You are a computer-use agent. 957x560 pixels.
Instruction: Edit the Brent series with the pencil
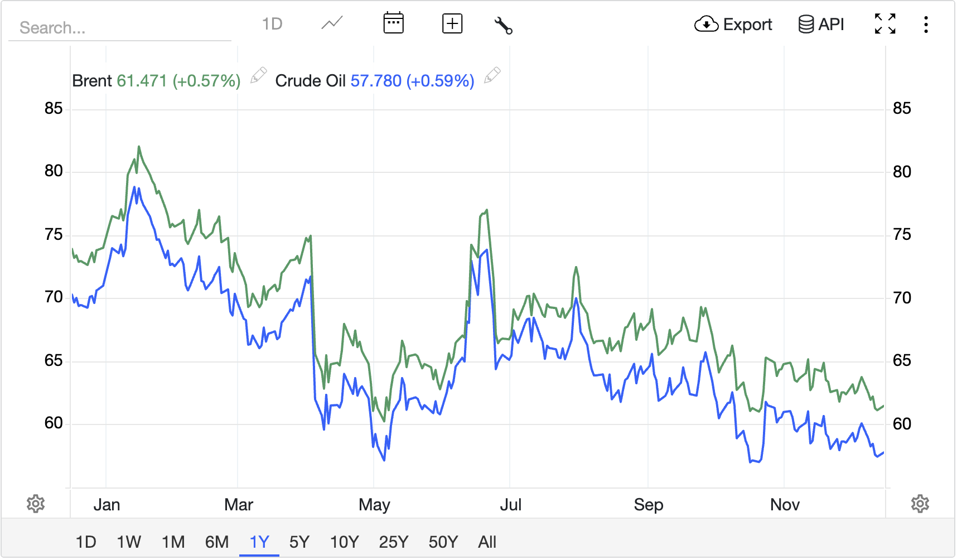point(258,76)
